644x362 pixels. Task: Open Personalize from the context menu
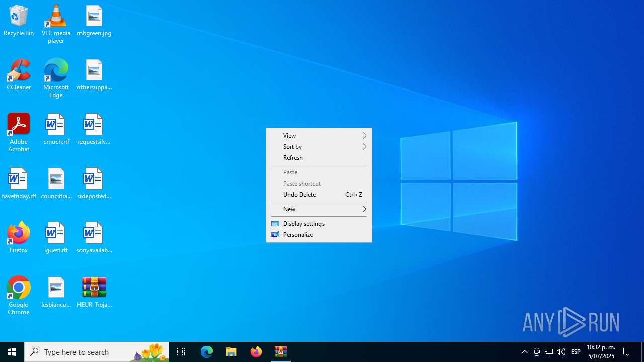(319, 235)
